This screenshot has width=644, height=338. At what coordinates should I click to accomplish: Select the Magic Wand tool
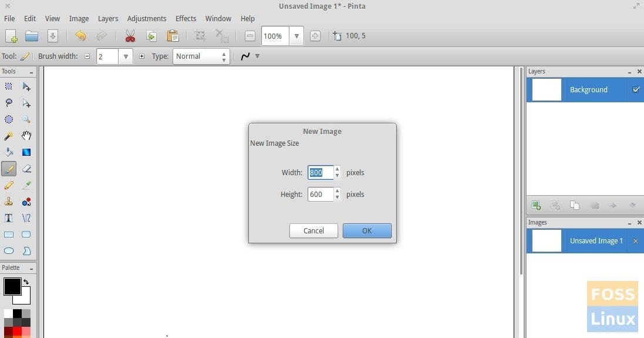[x=9, y=136]
